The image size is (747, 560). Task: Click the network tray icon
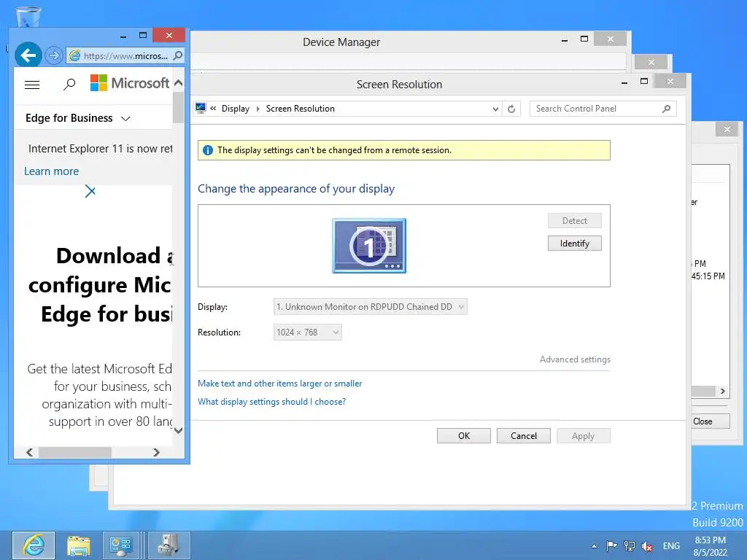(x=630, y=546)
